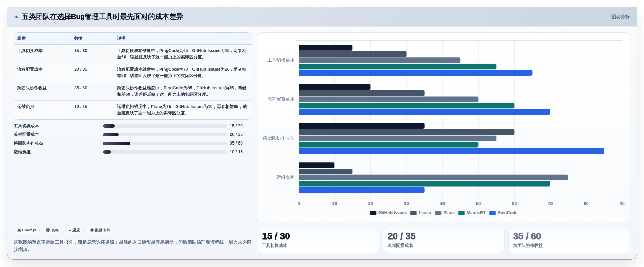Click the blue icon beside the chart title
644x267 pixels.
point(17,17)
